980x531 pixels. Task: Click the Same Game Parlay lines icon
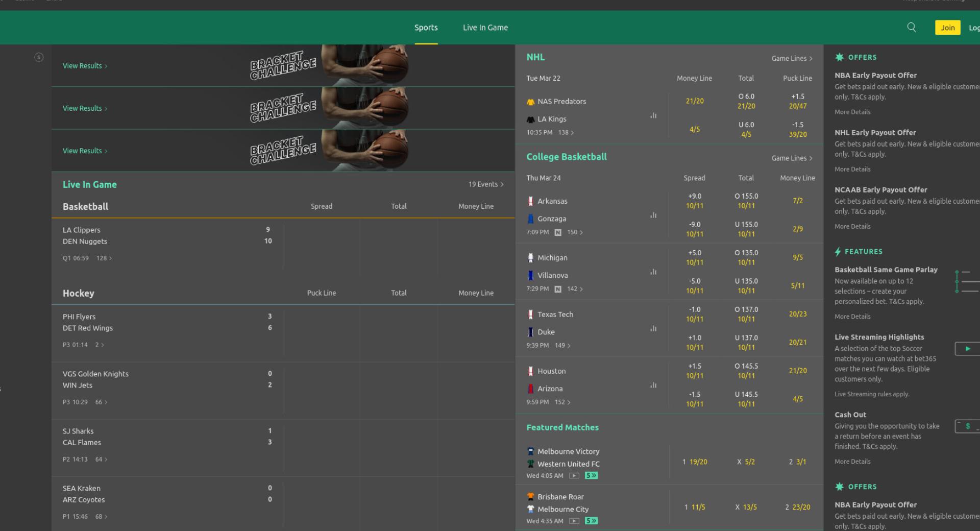(x=967, y=281)
